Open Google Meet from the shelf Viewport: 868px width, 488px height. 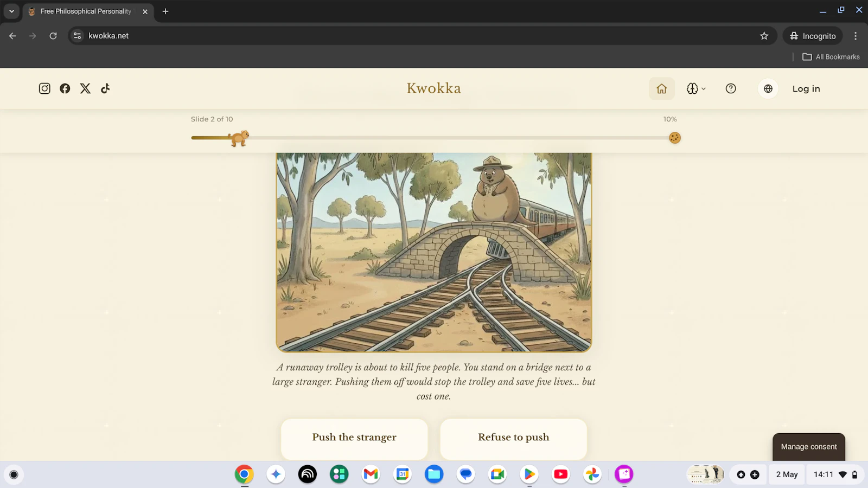pos(497,474)
